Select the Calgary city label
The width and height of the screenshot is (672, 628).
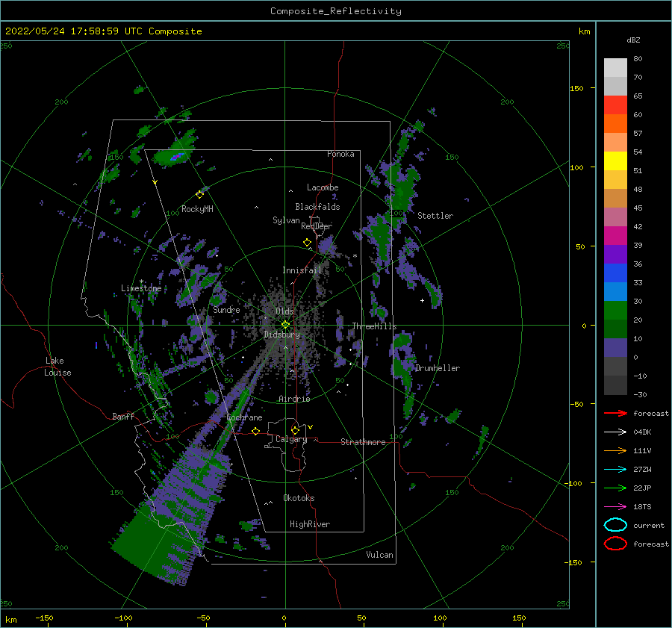click(291, 439)
